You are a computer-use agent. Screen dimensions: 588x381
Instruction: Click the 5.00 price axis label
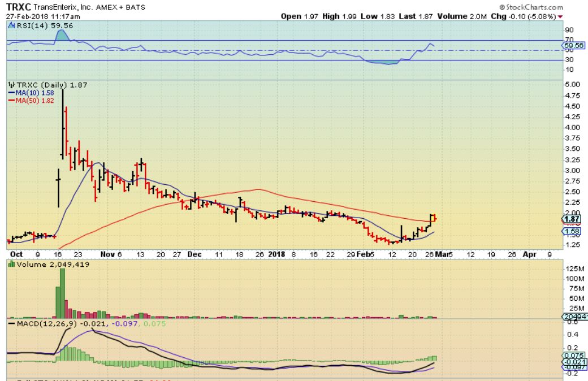572,84
